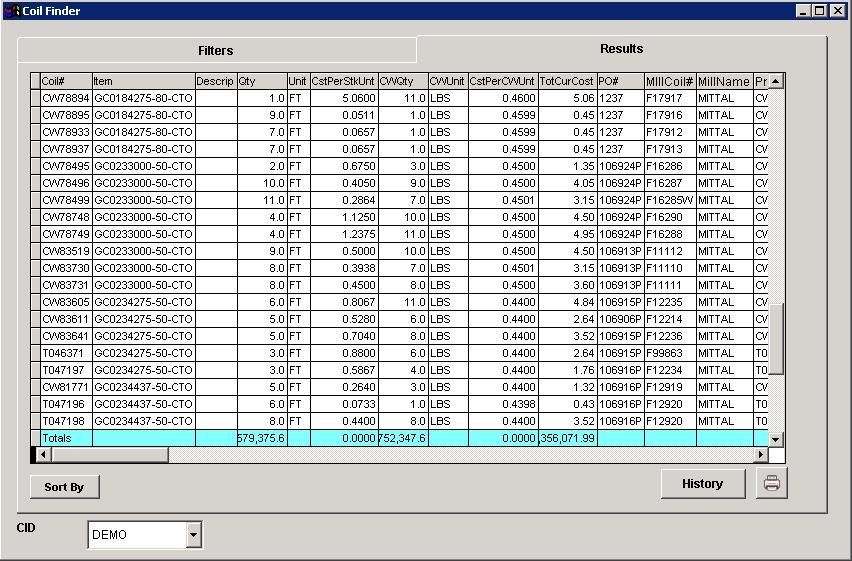Select the CW83605 coil number cell

(66, 302)
